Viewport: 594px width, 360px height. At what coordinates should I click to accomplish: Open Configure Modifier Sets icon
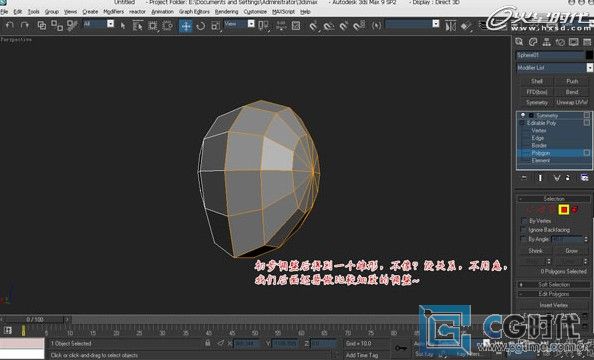pos(584,178)
